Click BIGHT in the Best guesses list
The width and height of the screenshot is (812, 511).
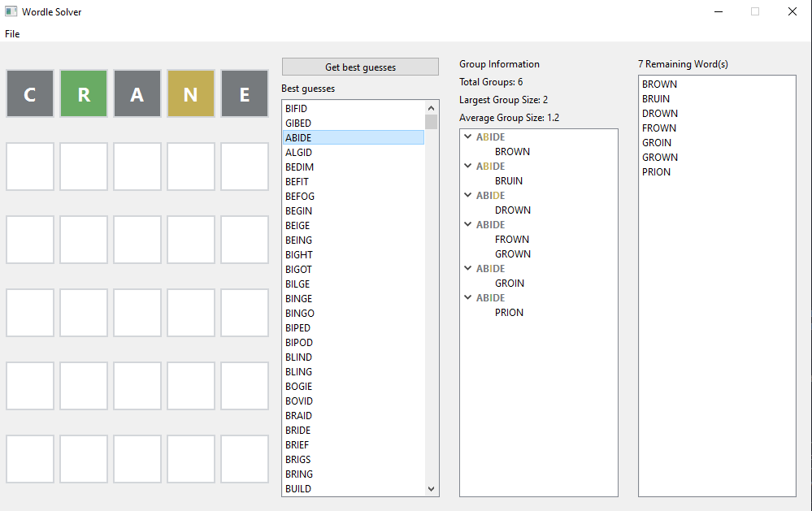[354, 255]
